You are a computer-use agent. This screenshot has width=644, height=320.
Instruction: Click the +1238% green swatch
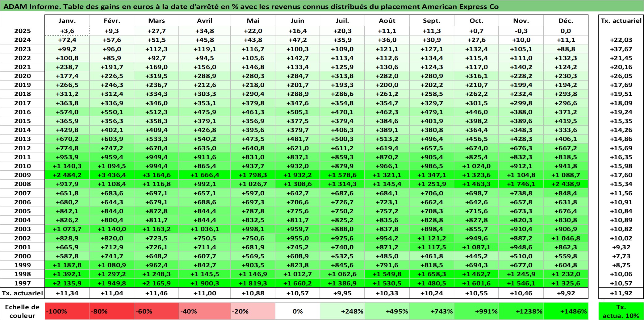click(521, 311)
